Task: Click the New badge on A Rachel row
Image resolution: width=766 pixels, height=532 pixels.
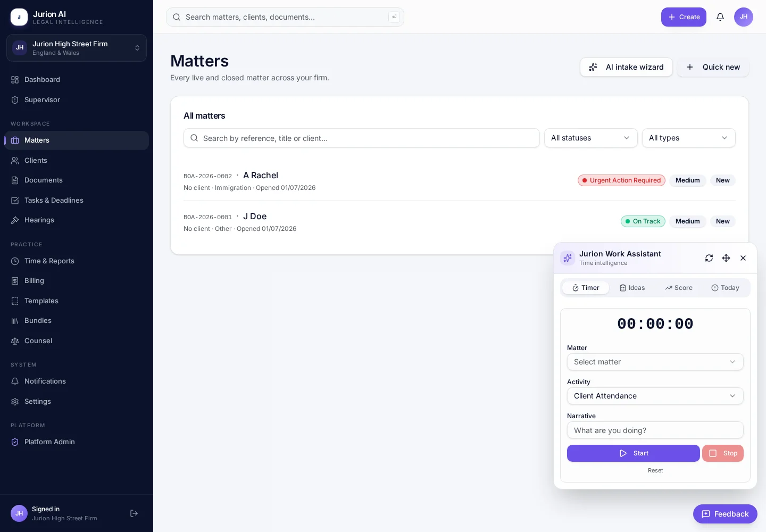Action: pos(723,180)
